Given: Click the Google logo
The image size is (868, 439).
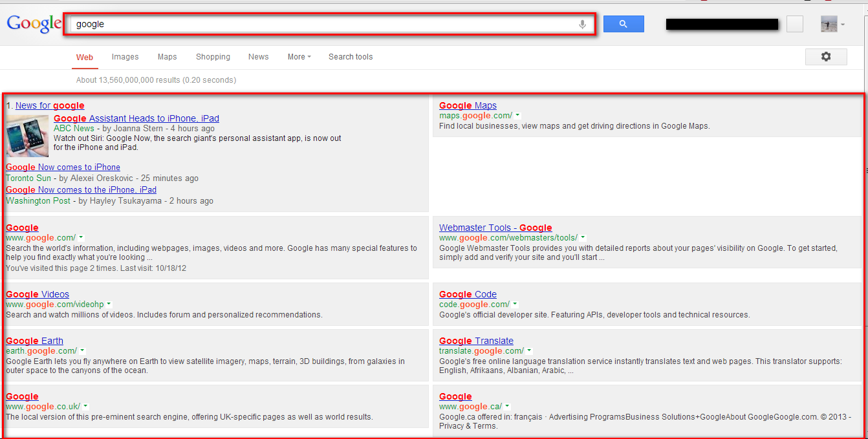Looking at the screenshot, I should click(x=34, y=23).
